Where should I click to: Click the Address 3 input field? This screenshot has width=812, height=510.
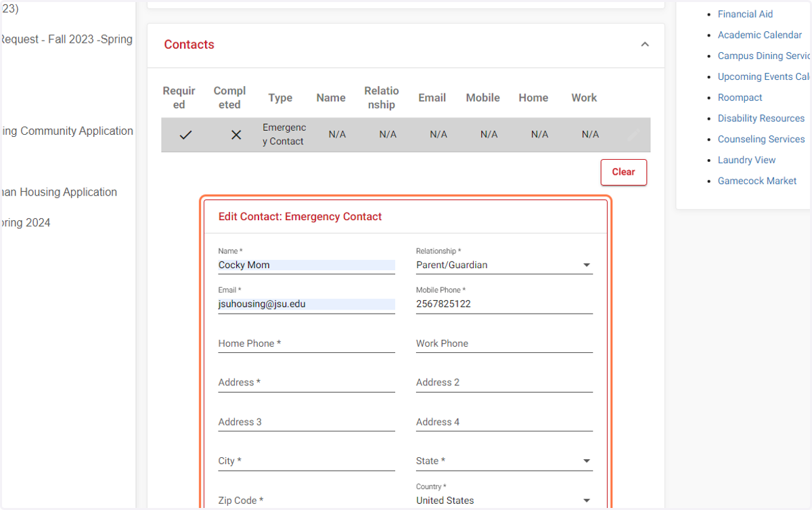[x=307, y=422]
